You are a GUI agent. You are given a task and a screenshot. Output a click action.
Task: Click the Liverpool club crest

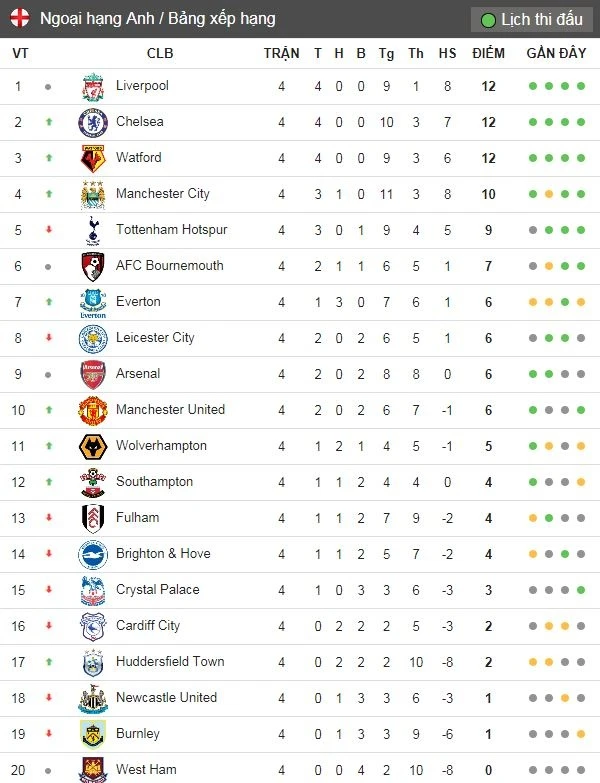pyautogui.click(x=93, y=87)
